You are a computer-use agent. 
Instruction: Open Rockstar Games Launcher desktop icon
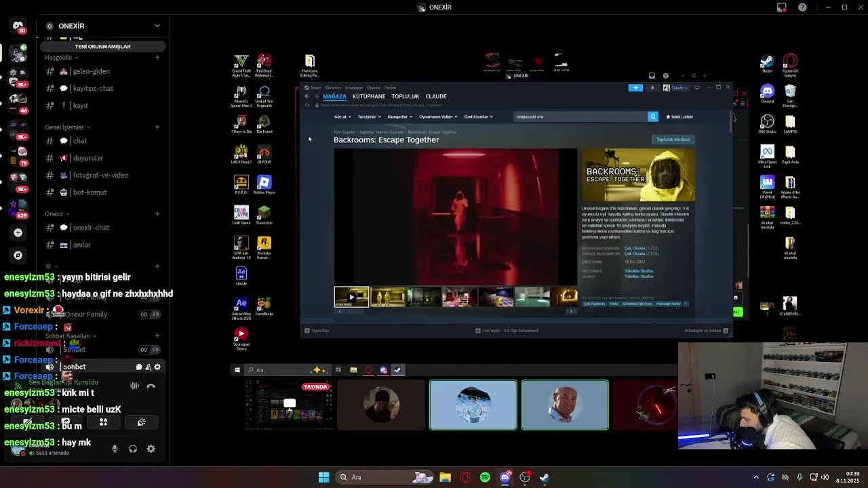point(264,247)
